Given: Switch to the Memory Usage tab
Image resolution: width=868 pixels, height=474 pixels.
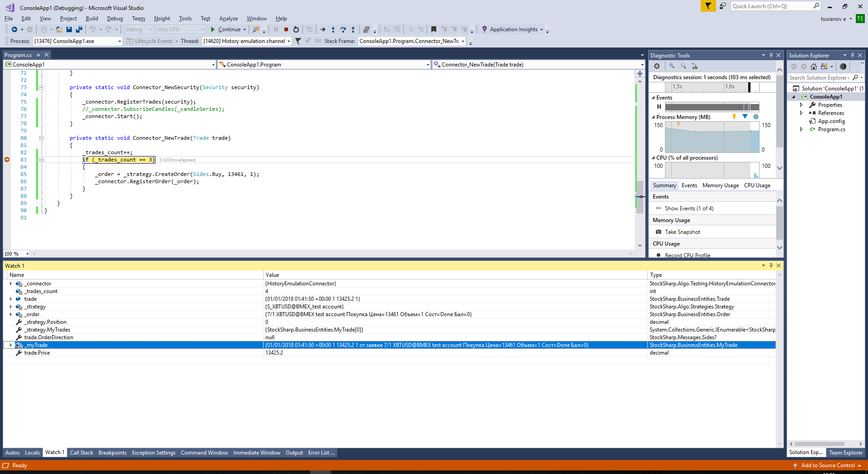Looking at the screenshot, I should (721, 185).
